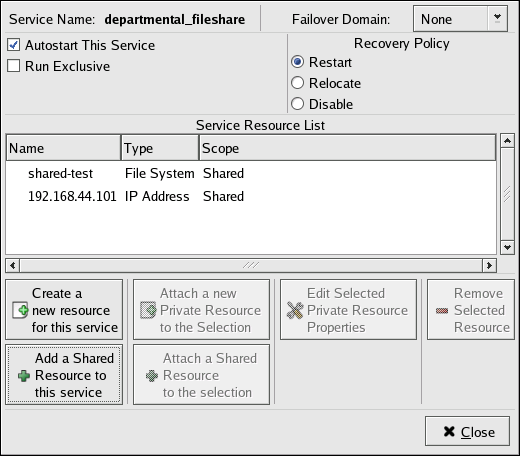The image size is (520, 456).
Task: Close the service dialog
Action: [467, 431]
